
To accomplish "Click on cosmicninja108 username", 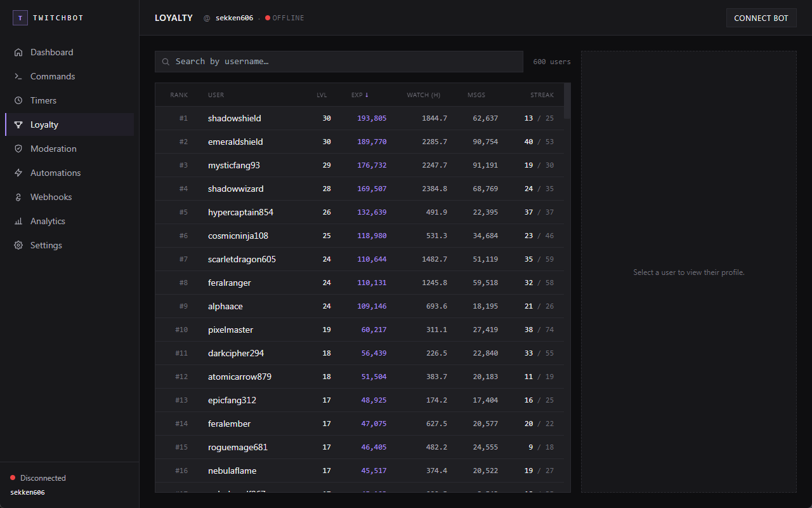I will pyautogui.click(x=238, y=236).
